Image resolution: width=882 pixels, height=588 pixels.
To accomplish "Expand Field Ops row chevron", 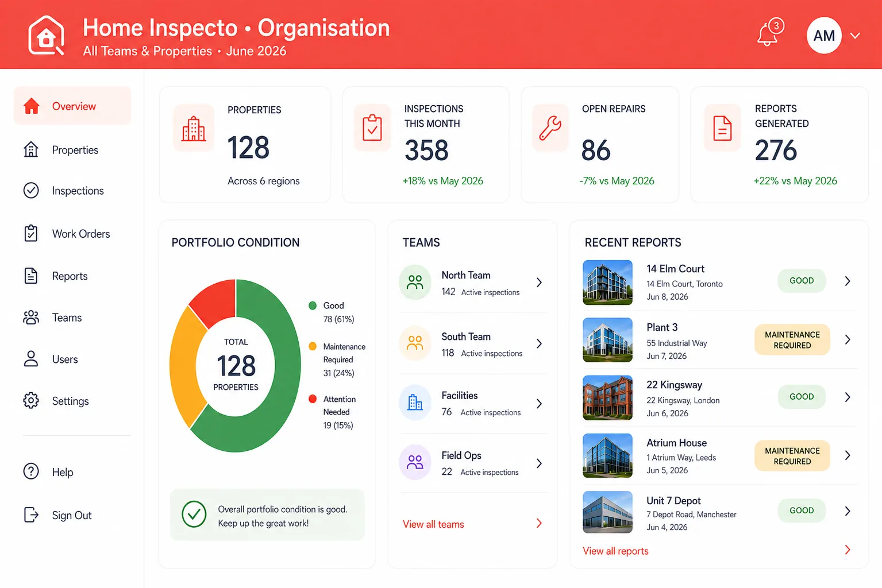I will pos(539,463).
